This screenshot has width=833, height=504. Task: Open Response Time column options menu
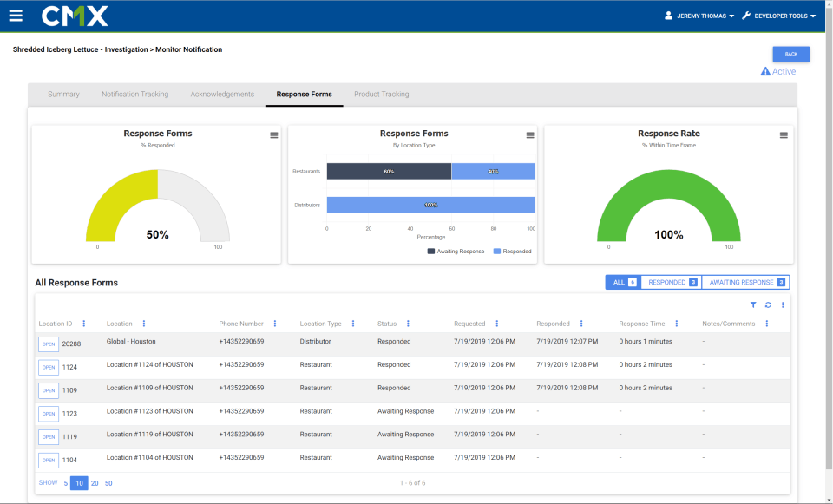[677, 324]
